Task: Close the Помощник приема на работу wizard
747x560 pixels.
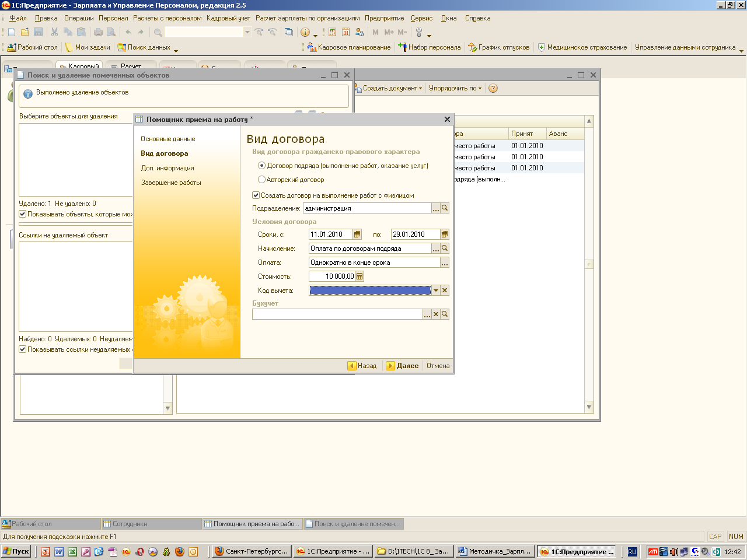Action: (447, 119)
